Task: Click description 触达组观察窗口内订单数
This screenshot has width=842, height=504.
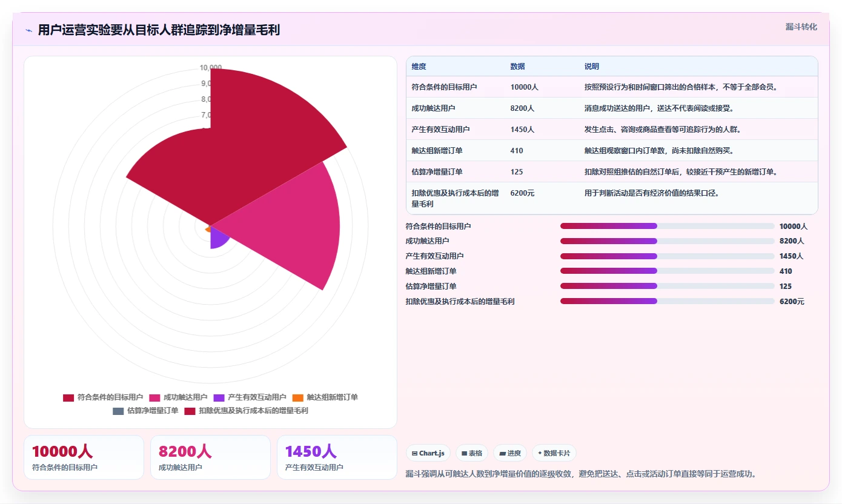Action: (x=624, y=151)
